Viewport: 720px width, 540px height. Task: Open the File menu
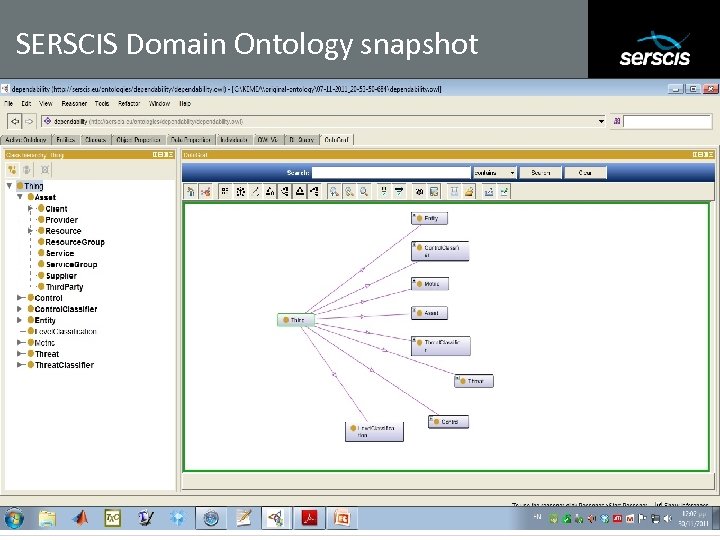coord(9,103)
